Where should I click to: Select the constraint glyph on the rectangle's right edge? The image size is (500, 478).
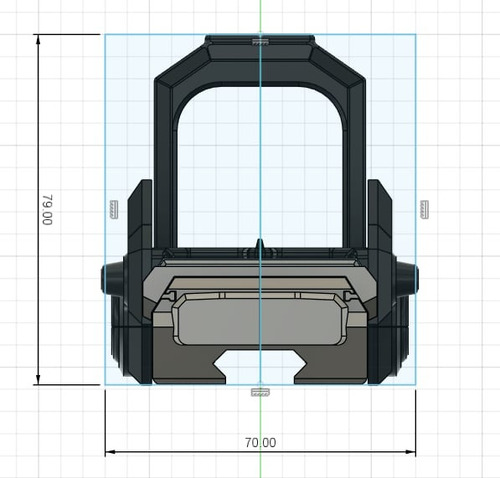tap(424, 210)
